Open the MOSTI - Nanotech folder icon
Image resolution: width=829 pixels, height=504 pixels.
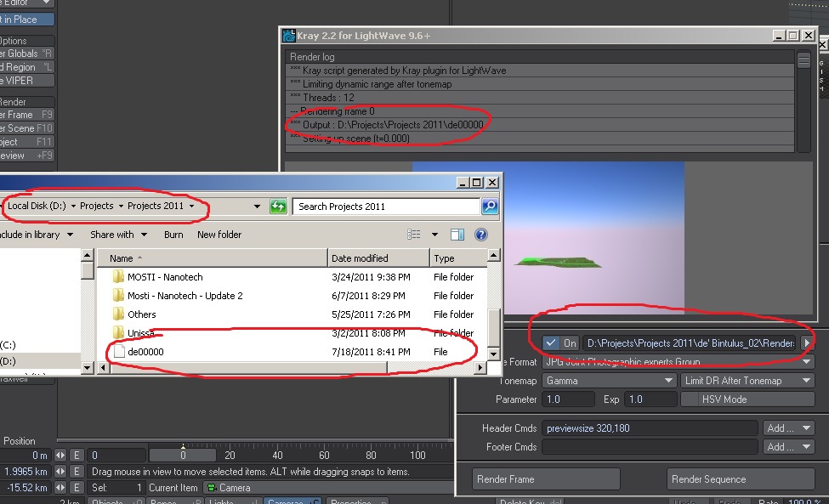(119, 277)
